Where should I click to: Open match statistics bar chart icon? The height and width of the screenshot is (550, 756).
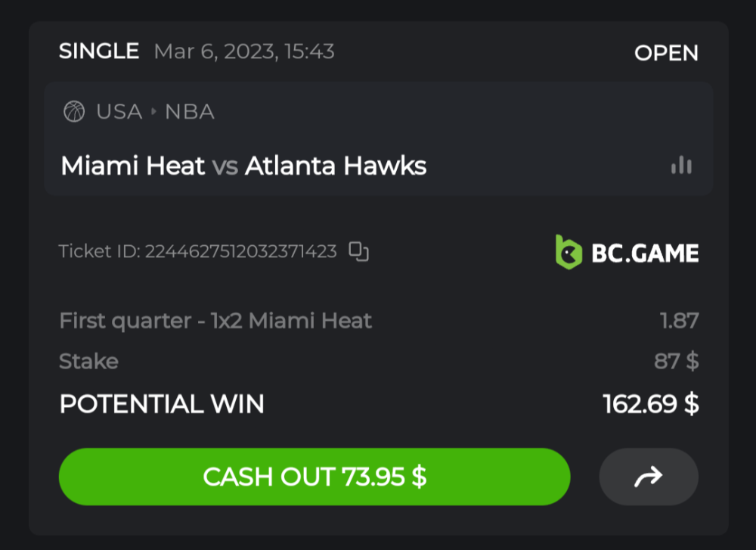pyautogui.click(x=681, y=165)
